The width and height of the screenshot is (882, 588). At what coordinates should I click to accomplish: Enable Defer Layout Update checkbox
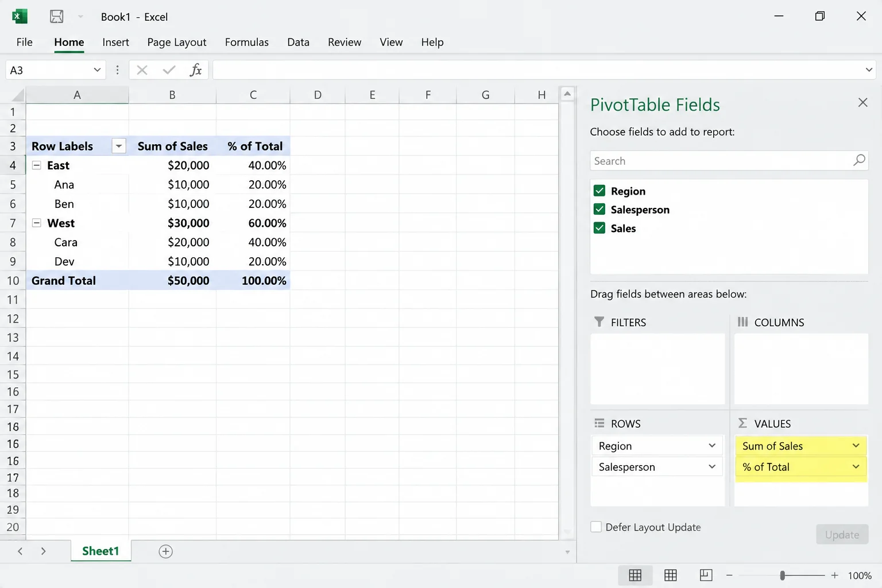[x=596, y=527]
